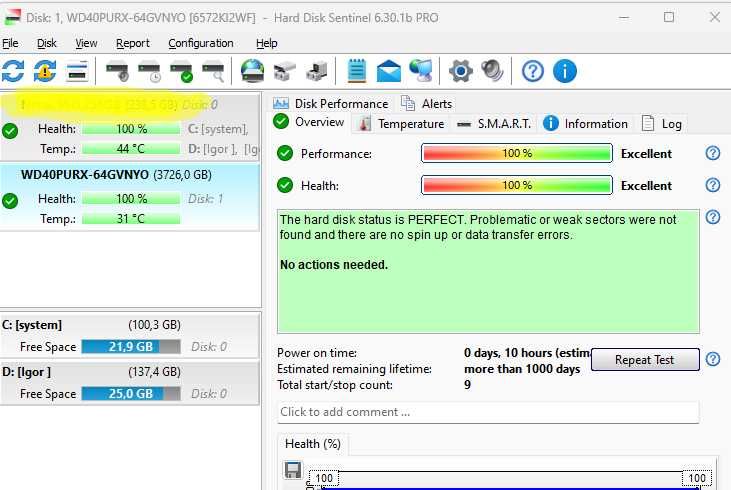Click help icon beside Health Excellent
Viewport: 731px width, 490px height.
[712, 185]
